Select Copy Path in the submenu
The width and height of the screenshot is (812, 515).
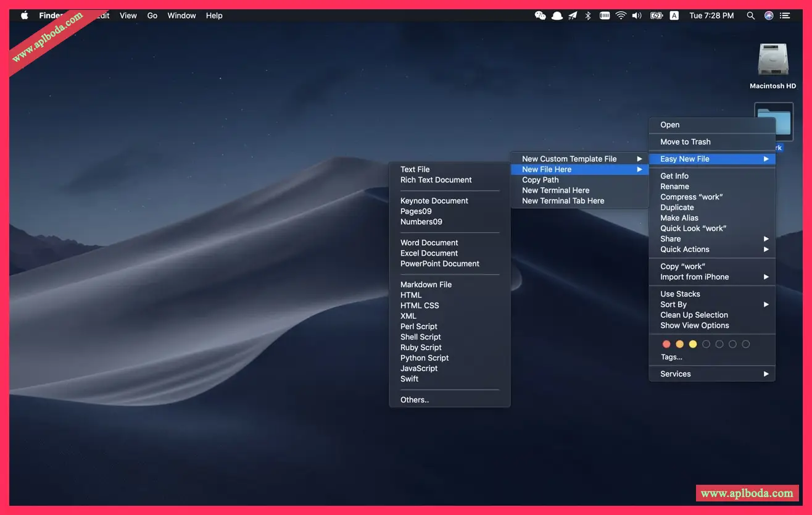(x=541, y=180)
